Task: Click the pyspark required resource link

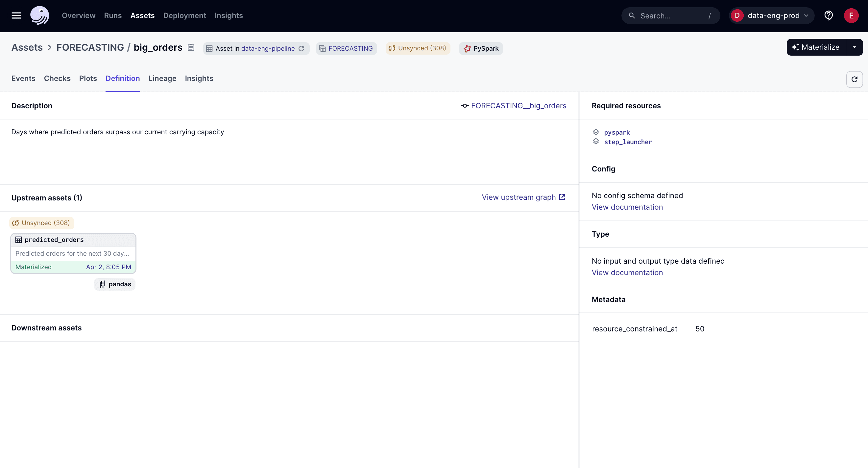Action: point(616,132)
